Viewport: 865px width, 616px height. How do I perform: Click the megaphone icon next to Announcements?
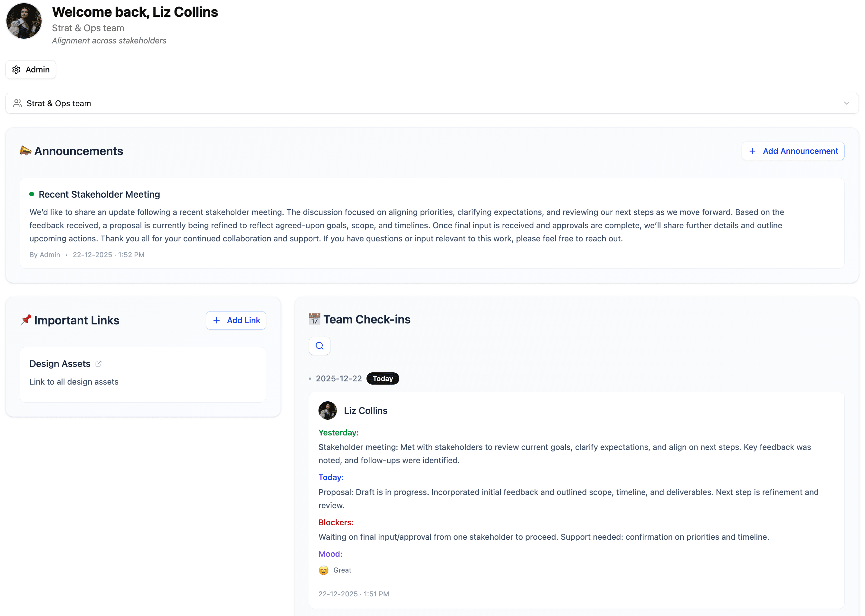pos(25,151)
